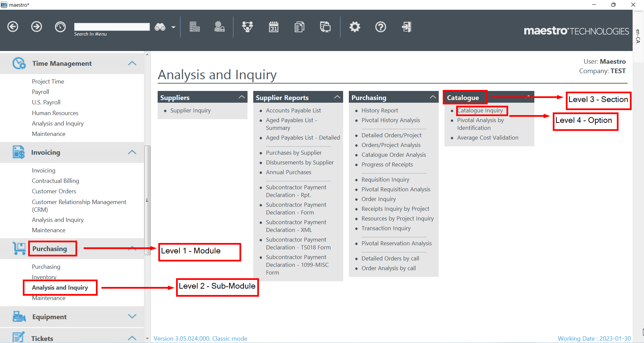
Task: Open the help question mark icon
Action: coord(381,27)
